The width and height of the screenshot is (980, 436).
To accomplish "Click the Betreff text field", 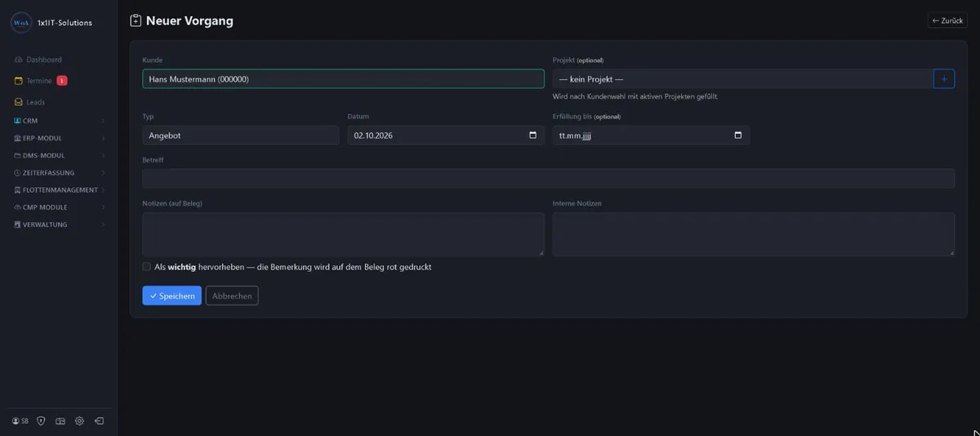I will point(548,179).
